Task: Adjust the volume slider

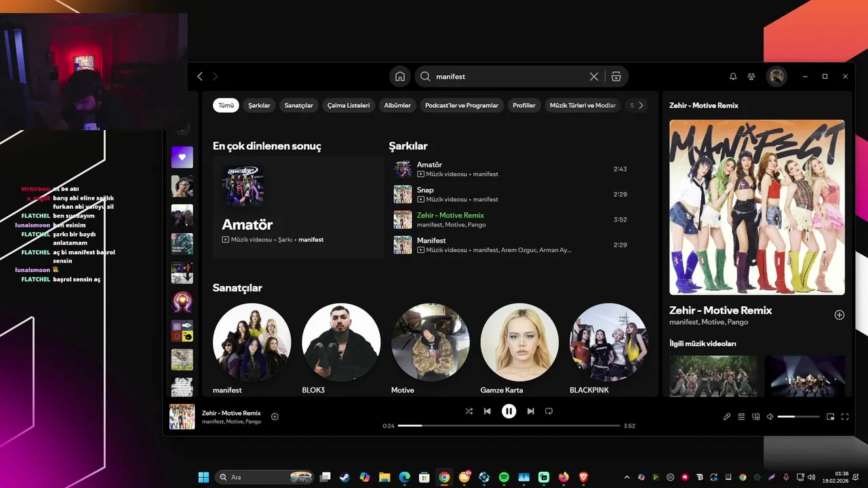Action: point(797,417)
